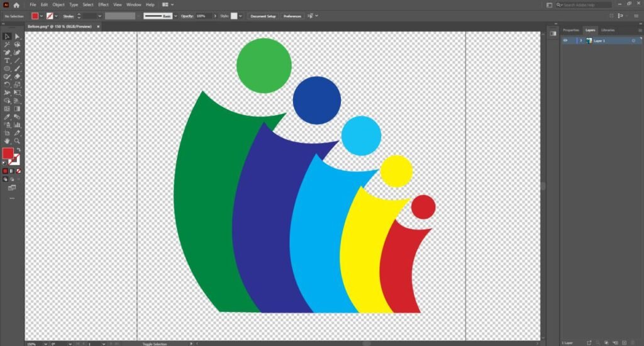Screen dimensions: 644x346
Task: Delete selection trash icon in Layers panel
Action: pyautogui.click(x=633, y=343)
